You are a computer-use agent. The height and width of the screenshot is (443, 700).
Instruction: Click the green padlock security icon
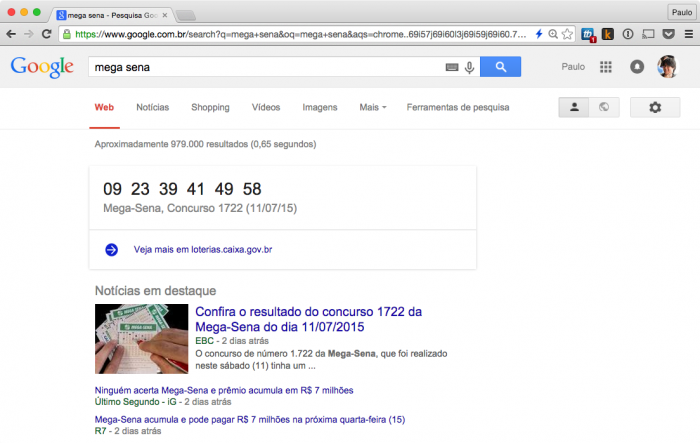point(67,34)
